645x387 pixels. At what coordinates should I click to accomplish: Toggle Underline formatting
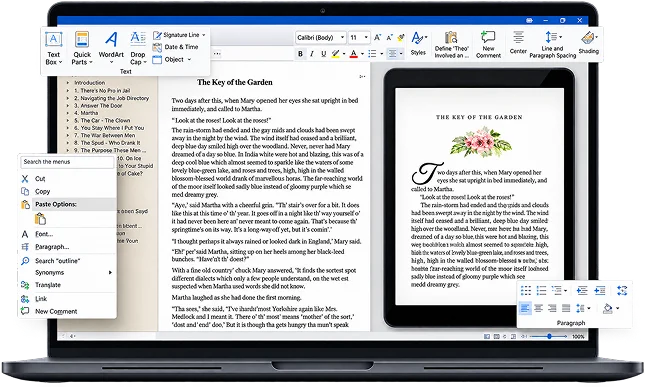[324, 54]
